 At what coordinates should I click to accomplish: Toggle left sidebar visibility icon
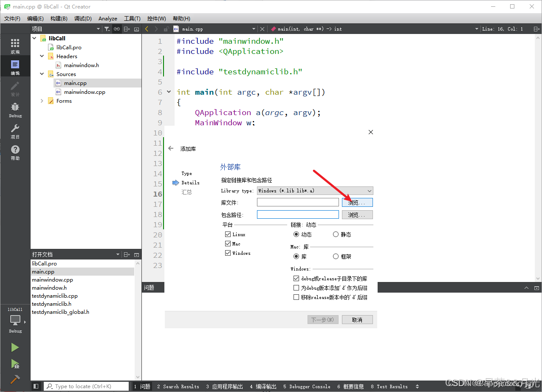point(36,386)
